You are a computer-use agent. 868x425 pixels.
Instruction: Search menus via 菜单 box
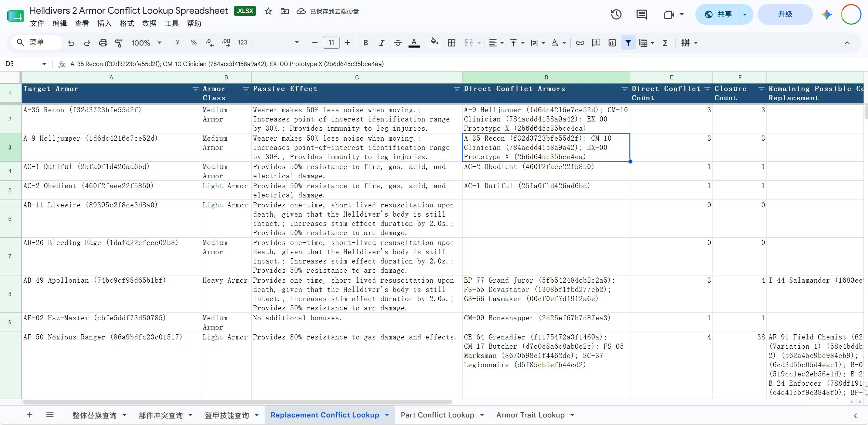(x=37, y=42)
